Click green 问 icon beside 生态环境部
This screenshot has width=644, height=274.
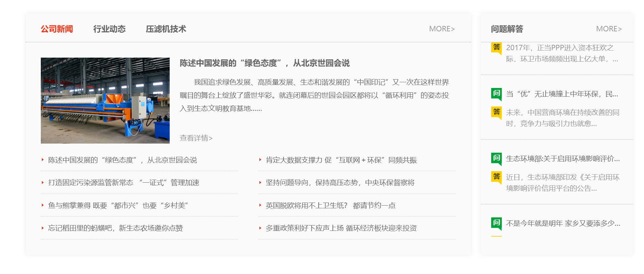pyautogui.click(x=496, y=158)
